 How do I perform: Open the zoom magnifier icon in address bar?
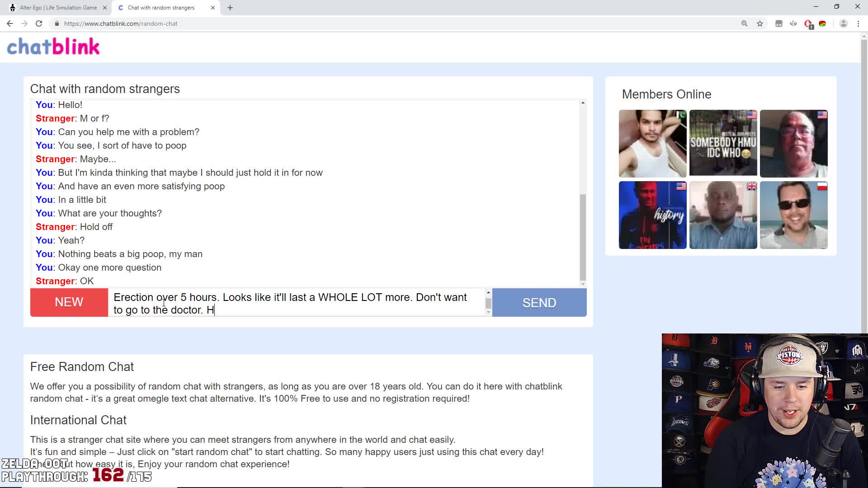(744, 23)
